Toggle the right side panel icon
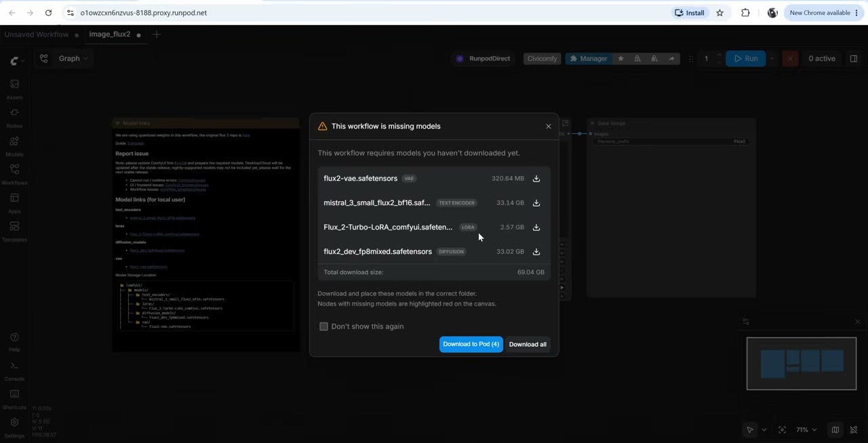The height and width of the screenshot is (443, 868). 854,59
